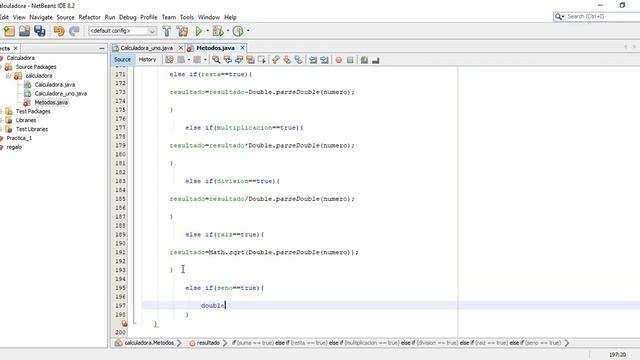Open the default config combo box
This screenshot has height=360, width=640.
pos(122,31)
